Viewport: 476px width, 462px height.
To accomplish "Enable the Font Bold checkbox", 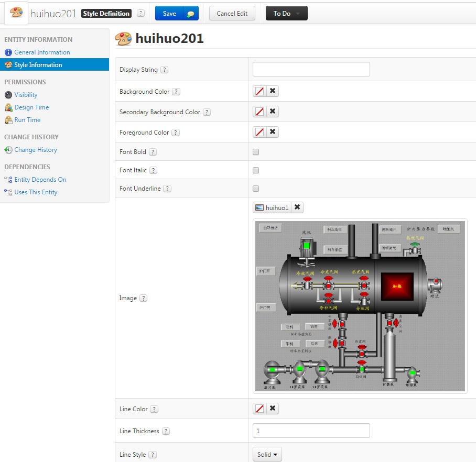I will (256, 152).
